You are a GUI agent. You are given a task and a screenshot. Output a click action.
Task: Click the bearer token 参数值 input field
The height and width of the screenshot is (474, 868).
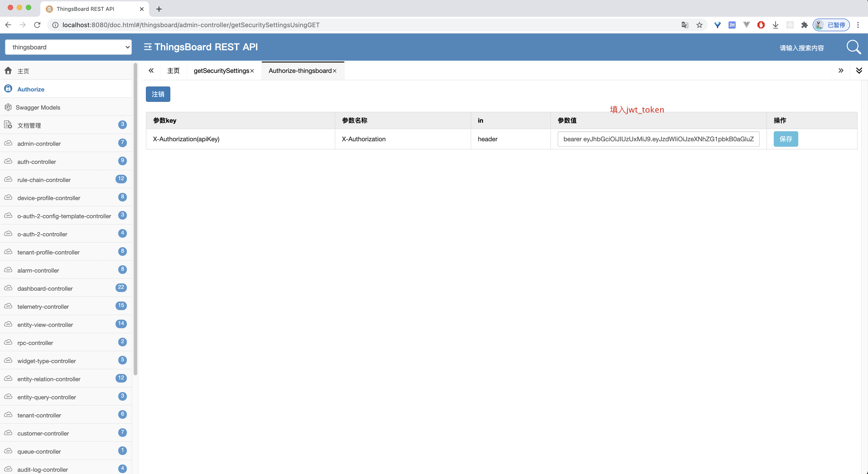point(658,139)
